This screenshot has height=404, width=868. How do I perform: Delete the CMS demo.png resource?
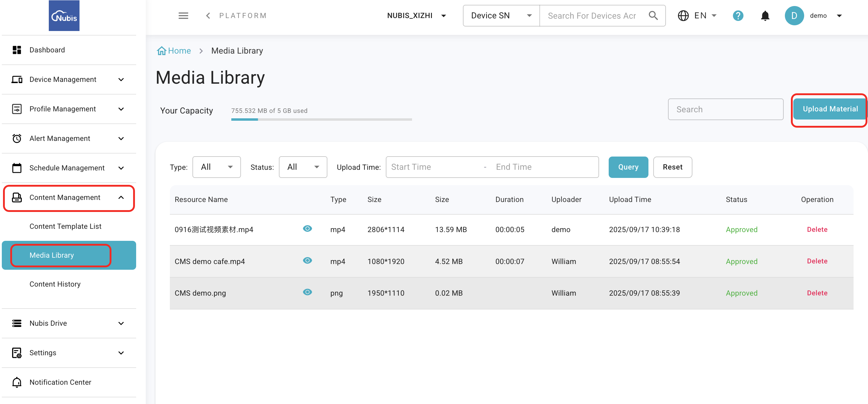pyautogui.click(x=817, y=293)
